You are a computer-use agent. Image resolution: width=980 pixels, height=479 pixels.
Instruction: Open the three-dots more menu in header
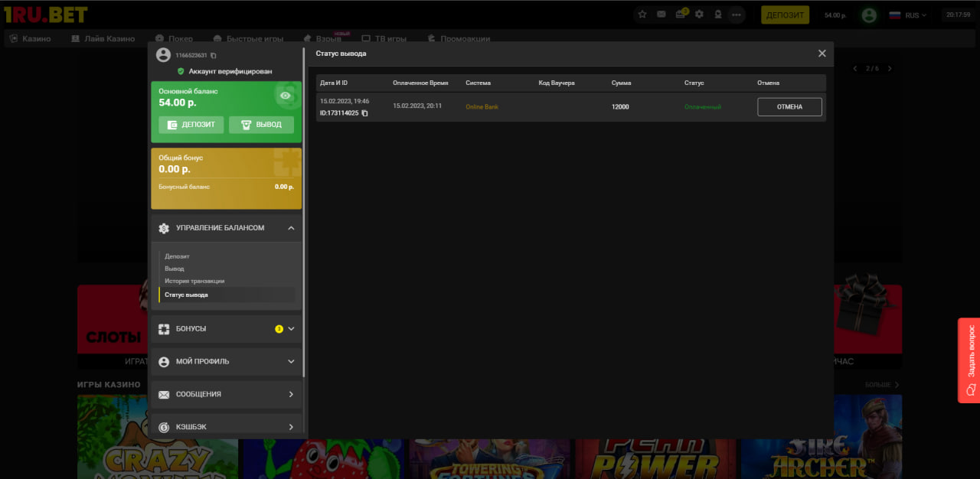click(x=737, y=15)
